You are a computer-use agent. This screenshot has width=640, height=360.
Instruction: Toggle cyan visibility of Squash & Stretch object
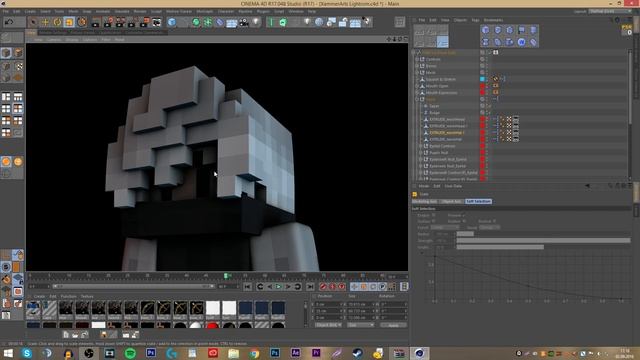coord(482,79)
